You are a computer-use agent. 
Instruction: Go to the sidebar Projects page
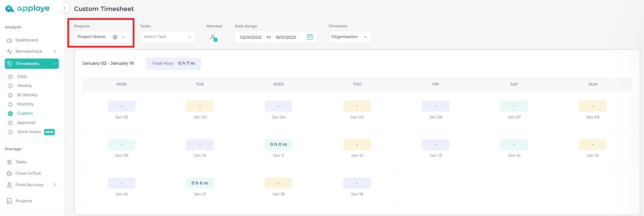click(x=24, y=201)
